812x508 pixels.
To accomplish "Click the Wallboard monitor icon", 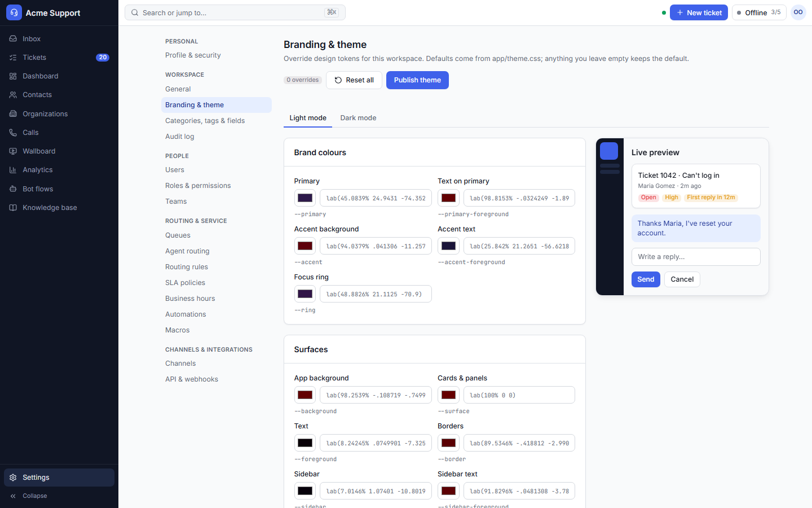I will pyautogui.click(x=13, y=151).
